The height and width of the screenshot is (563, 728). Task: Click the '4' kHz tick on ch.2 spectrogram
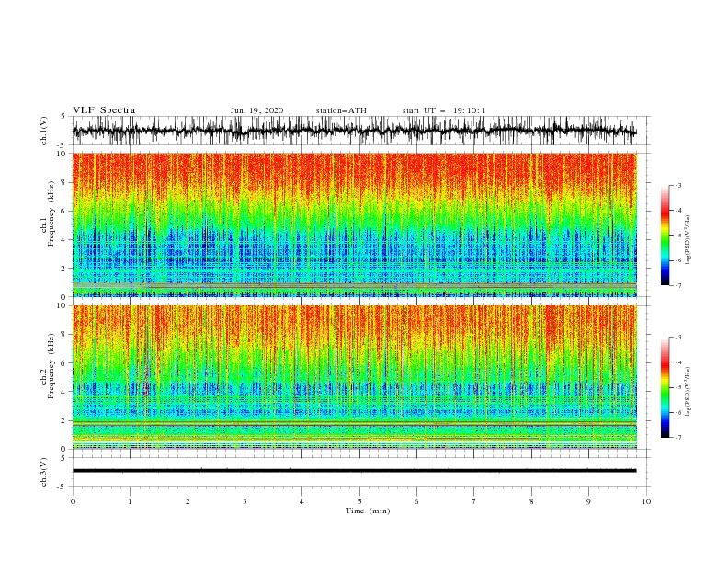(64, 392)
